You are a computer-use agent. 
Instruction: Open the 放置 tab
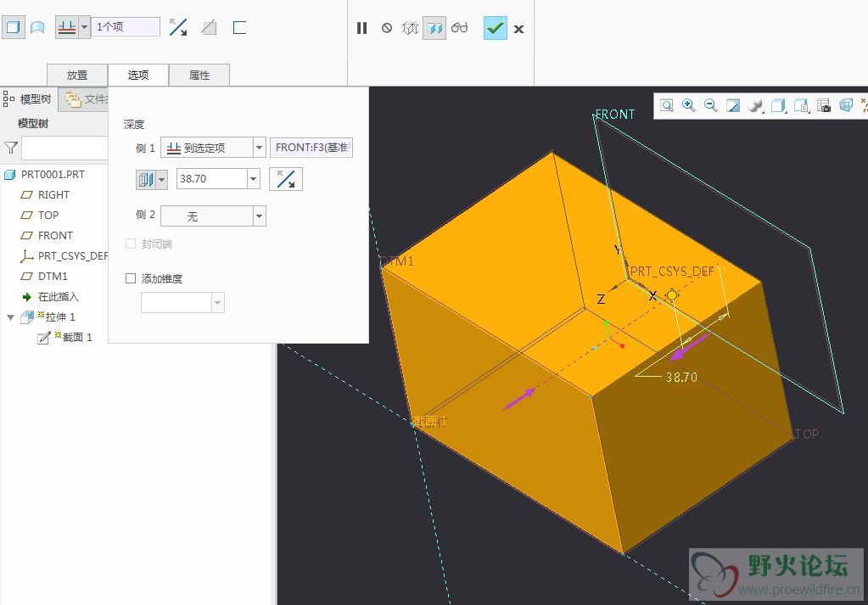click(x=77, y=75)
